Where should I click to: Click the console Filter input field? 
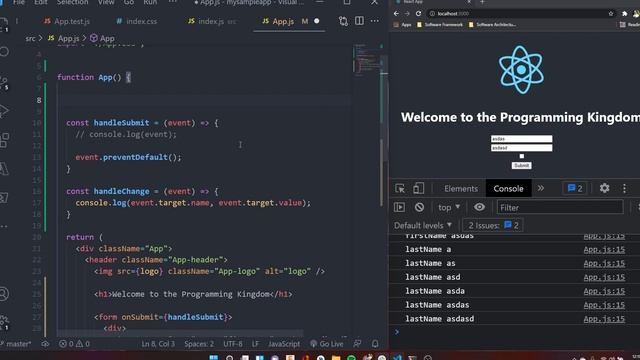[x=560, y=207]
